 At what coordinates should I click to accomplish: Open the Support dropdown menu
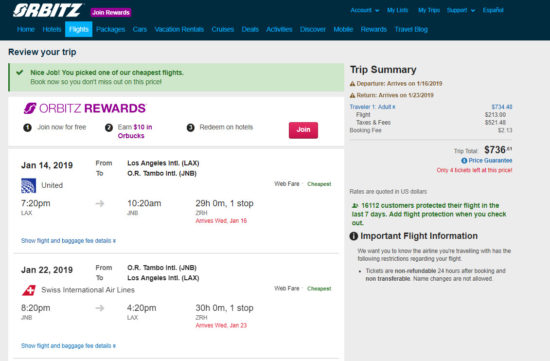pos(461,10)
